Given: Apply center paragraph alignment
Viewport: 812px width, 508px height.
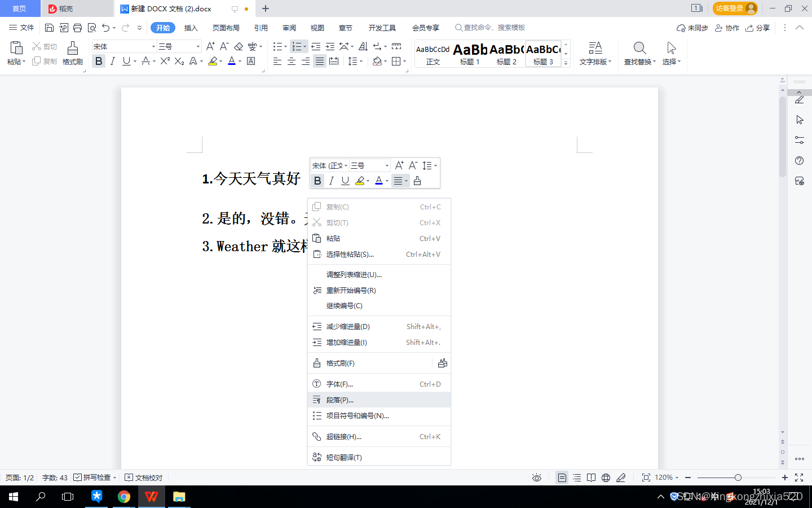Looking at the screenshot, I should pyautogui.click(x=292, y=60).
